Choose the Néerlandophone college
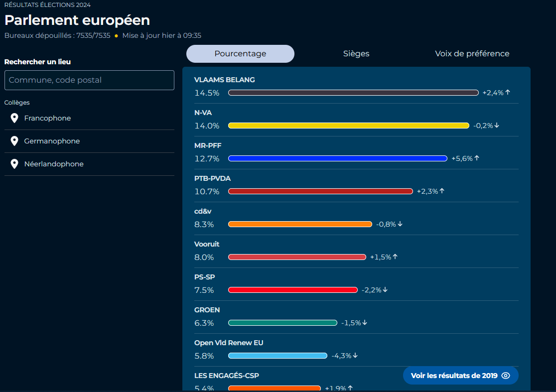Image resolution: width=556 pixels, height=392 pixels. pyautogui.click(x=89, y=164)
